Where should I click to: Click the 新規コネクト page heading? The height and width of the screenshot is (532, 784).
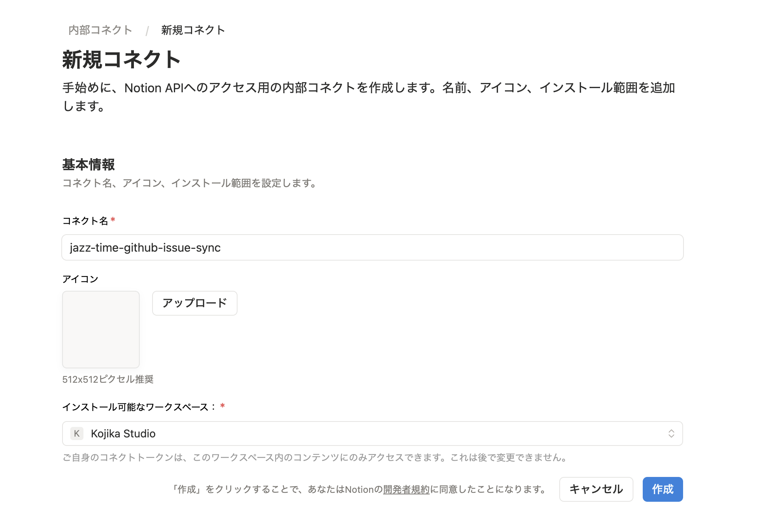[121, 60]
